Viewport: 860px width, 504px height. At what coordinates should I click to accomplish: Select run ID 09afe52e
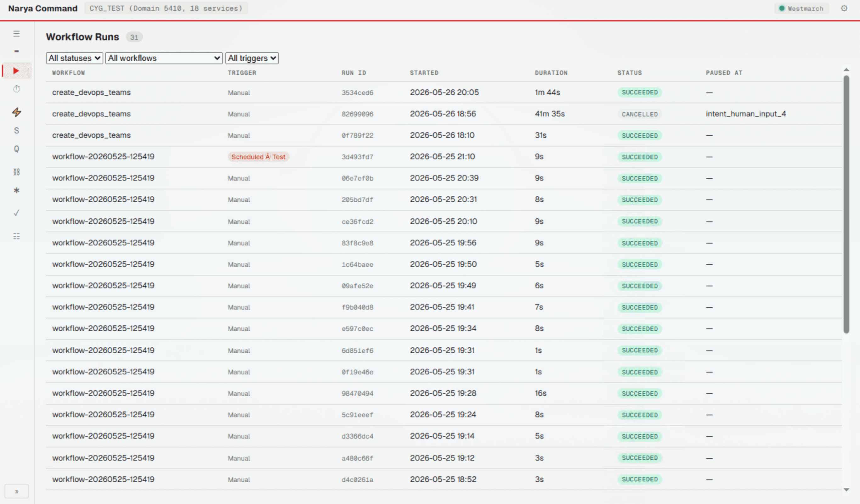point(357,286)
